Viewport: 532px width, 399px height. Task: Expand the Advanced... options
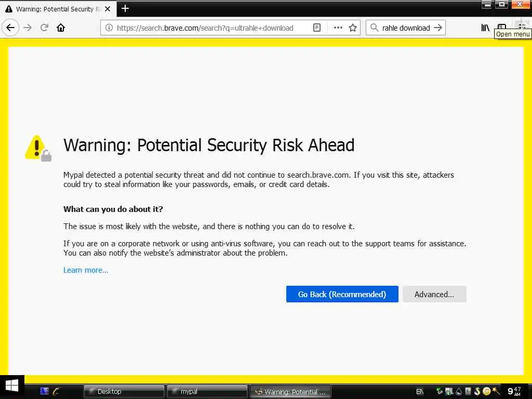click(x=434, y=294)
